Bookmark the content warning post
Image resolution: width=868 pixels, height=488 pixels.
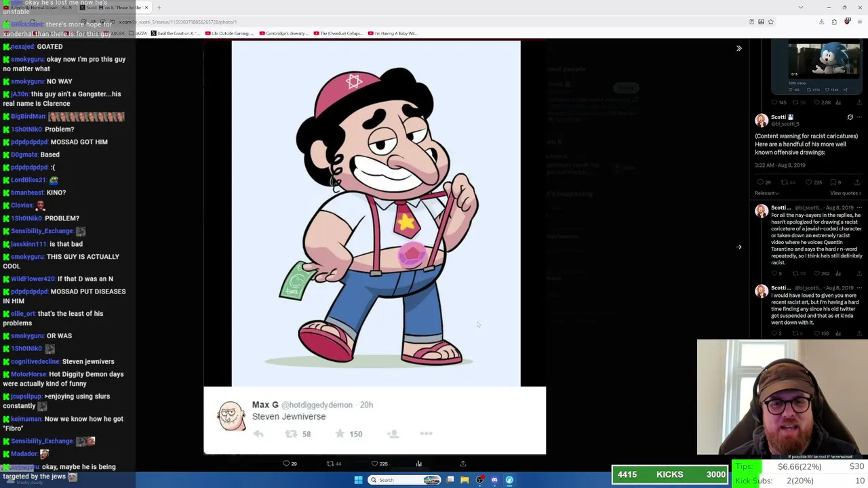(x=833, y=182)
